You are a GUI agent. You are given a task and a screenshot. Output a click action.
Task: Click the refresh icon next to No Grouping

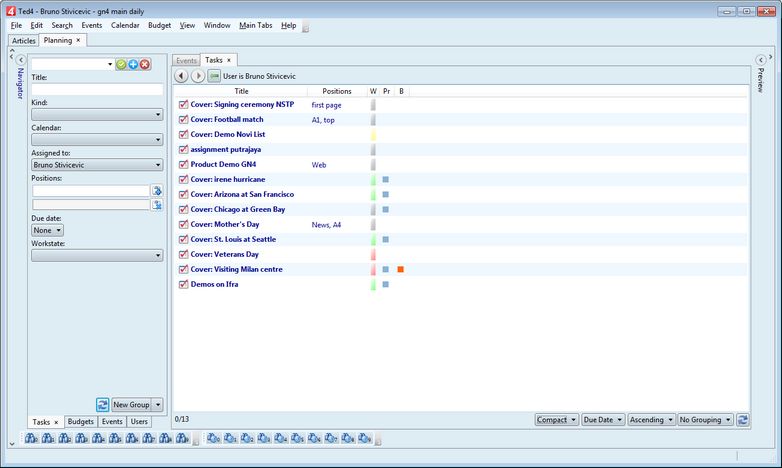(x=743, y=420)
